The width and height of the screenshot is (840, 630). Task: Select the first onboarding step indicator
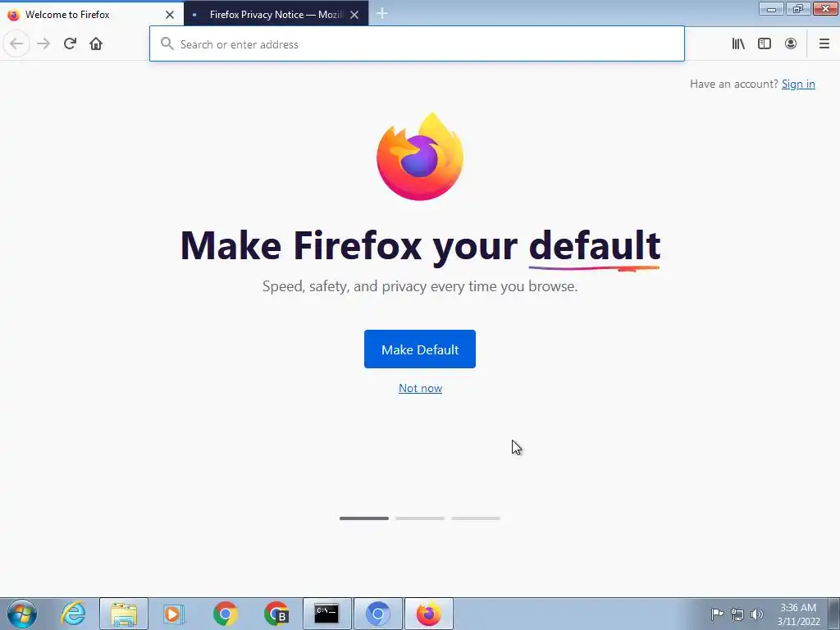[x=364, y=518]
